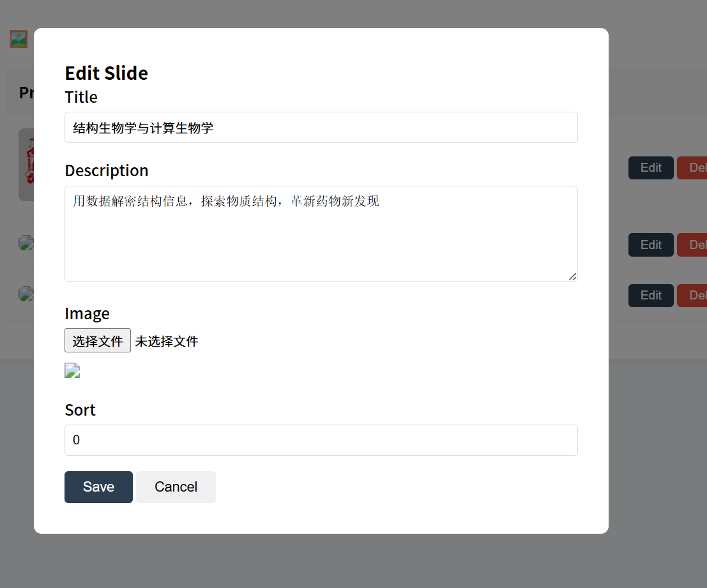Click Edit for the third slide row
Image resolution: width=707 pixels, height=588 pixels.
click(x=651, y=295)
